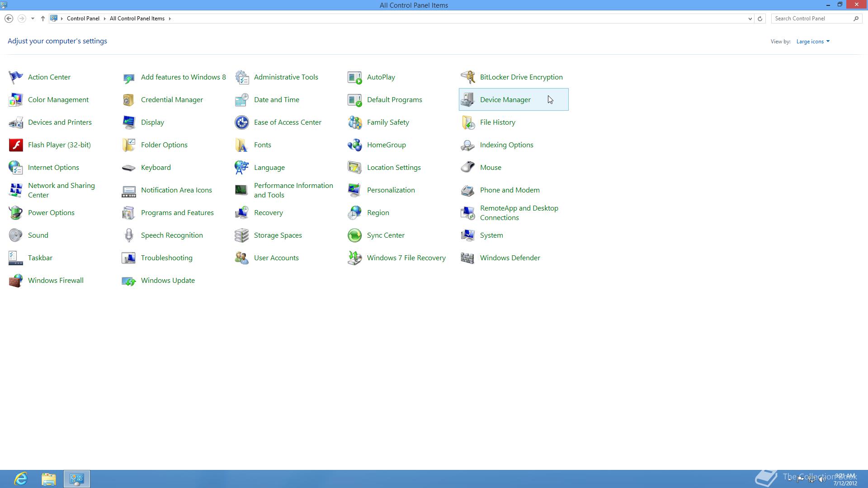Image resolution: width=868 pixels, height=488 pixels.
Task: Open the File History link
Action: (498, 122)
